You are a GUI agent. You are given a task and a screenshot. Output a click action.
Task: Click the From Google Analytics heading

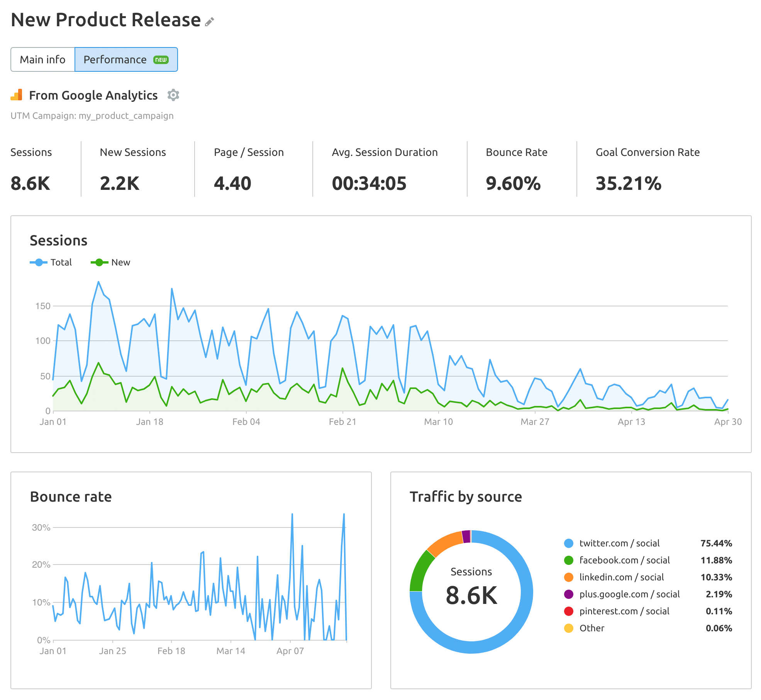click(93, 95)
